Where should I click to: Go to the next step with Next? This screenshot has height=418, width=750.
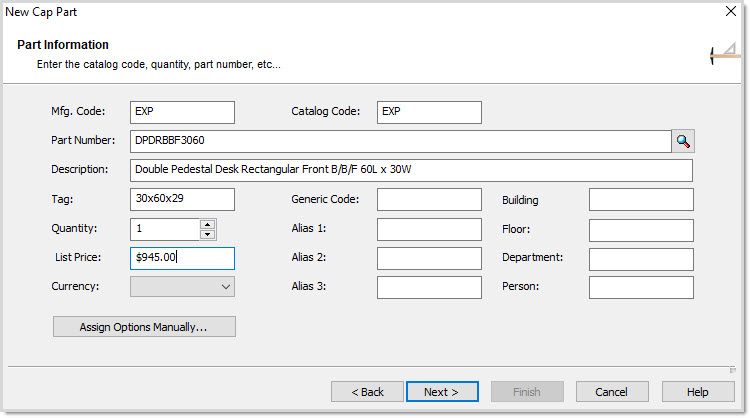442,392
